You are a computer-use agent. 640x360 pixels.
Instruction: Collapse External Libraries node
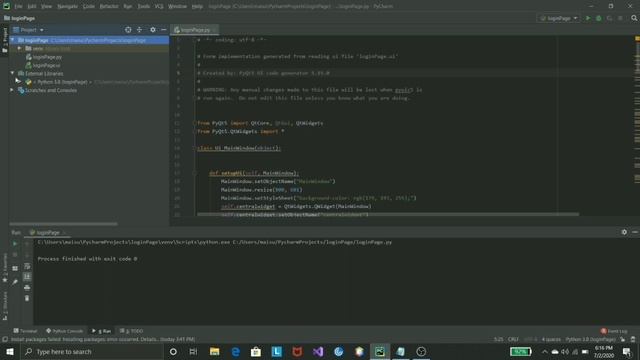tap(13, 73)
